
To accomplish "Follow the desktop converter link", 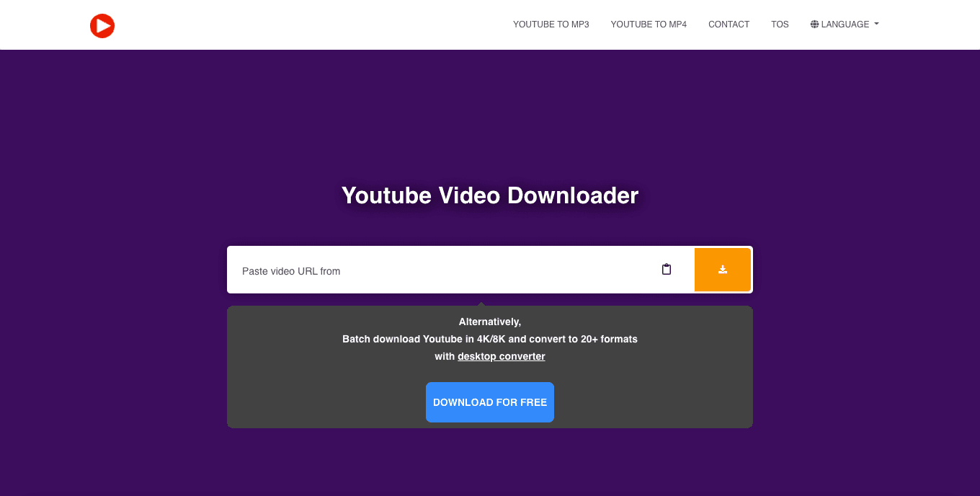I will 502,356.
